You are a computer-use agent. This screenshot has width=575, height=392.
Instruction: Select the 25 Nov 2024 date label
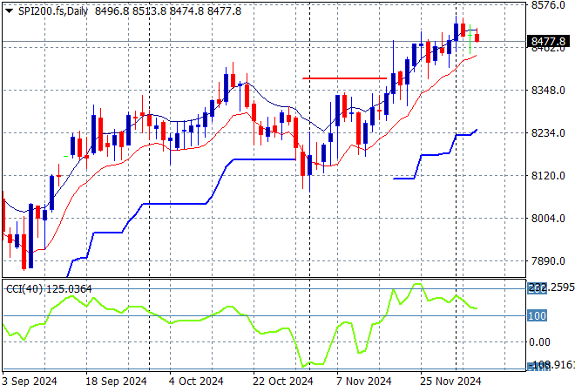click(450, 382)
